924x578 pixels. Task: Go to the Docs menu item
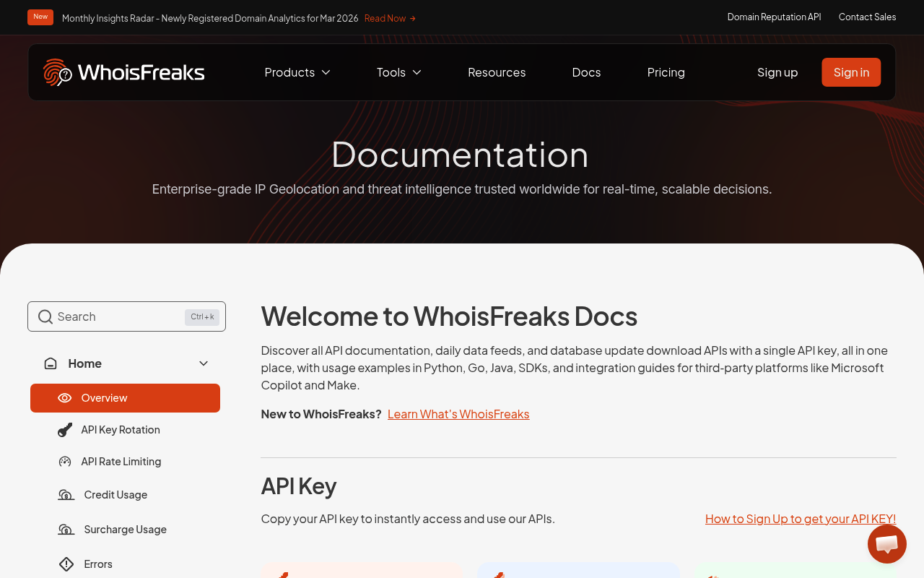coord(586,72)
